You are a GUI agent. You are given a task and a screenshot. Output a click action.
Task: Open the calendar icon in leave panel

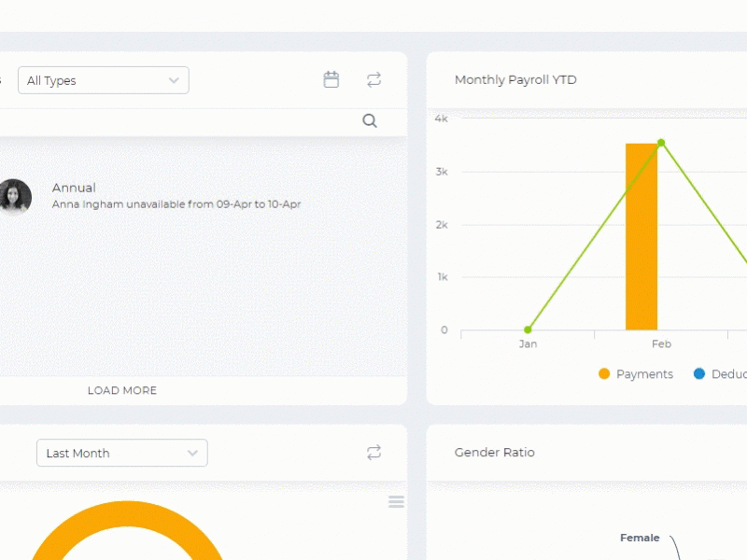[x=331, y=79]
